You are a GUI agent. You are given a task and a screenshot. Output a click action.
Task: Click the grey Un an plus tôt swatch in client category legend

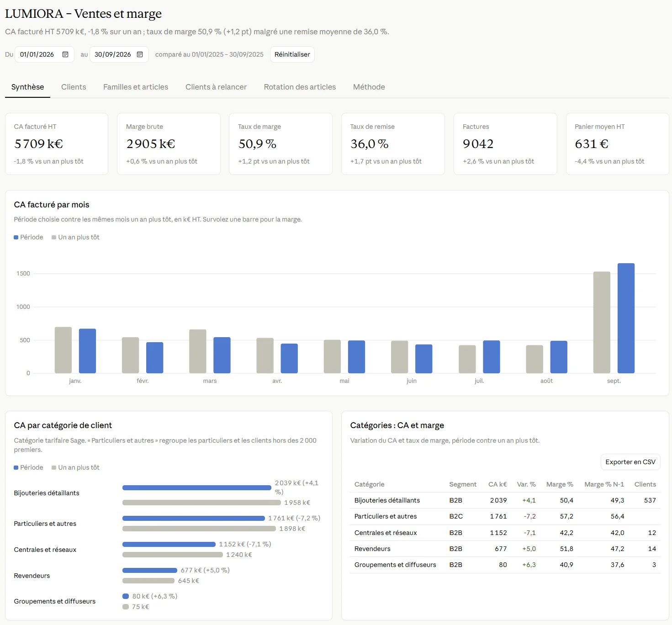pyautogui.click(x=54, y=468)
